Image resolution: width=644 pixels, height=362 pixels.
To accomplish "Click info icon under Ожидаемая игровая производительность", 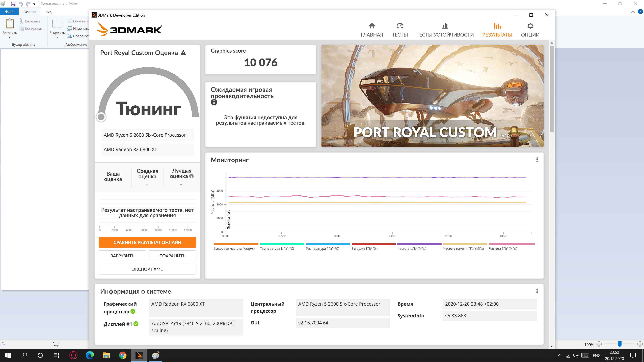I will (x=214, y=102).
